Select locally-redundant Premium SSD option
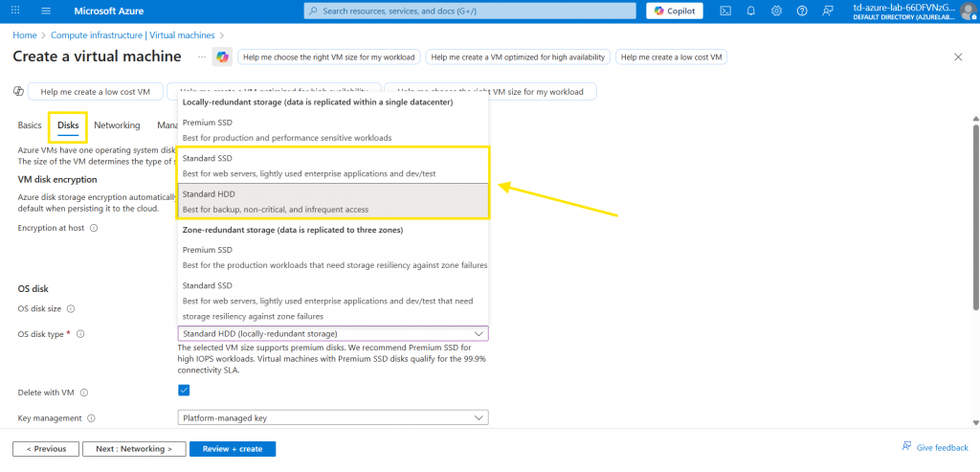The height and width of the screenshot is (472, 980). pos(333,129)
